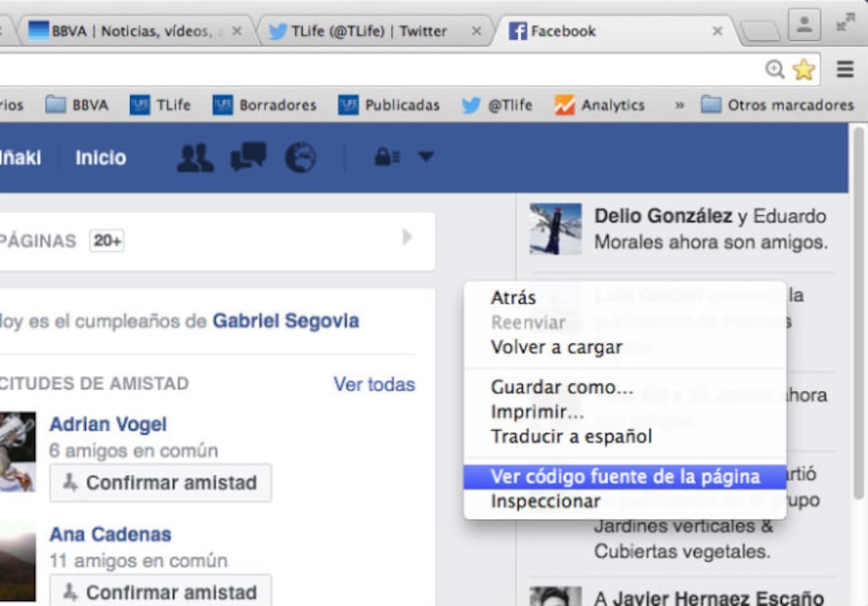This screenshot has width=868, height=606.
Task: Click '6 amigos en común' text
Action: 133,451
